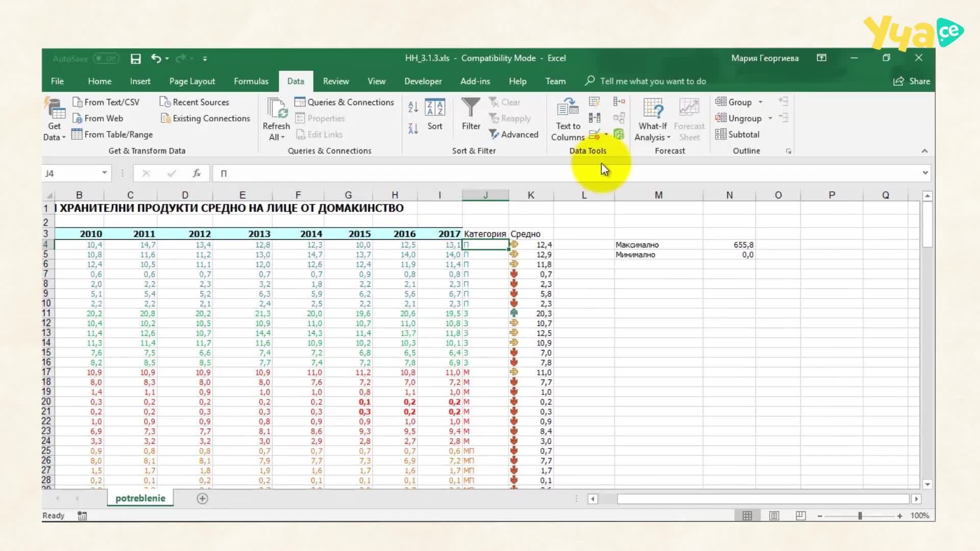
Task: Click the Macro recording status bar icon
Action: point(82,516)
